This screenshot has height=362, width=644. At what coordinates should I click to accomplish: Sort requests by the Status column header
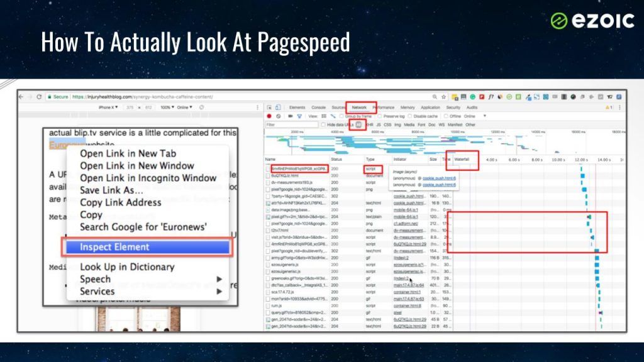click(336, 159)
